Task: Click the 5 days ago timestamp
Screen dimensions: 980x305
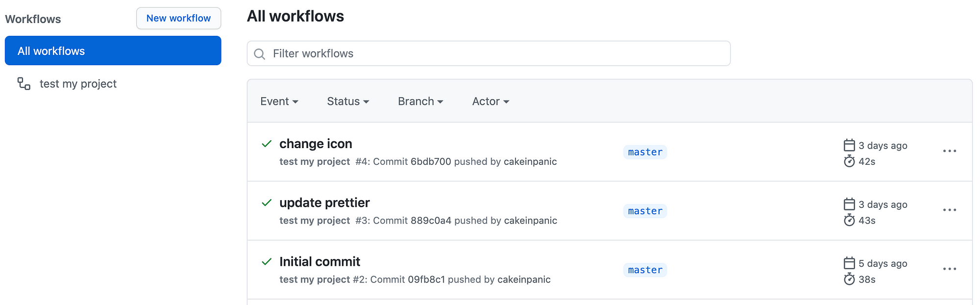Action: coord(883,263)
